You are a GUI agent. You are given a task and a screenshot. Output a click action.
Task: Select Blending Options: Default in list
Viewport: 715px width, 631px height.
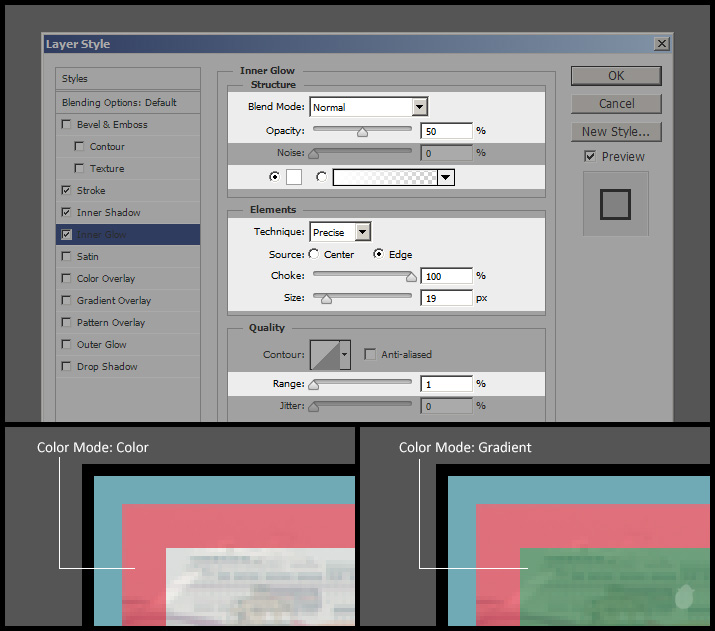pyautogui.click(x=119, y=102)
